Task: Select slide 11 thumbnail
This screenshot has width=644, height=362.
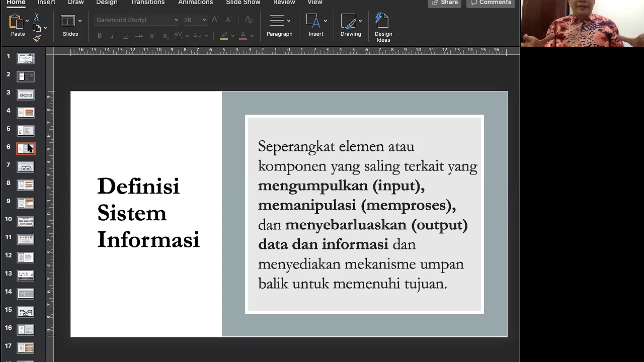Action: [26, 239]
